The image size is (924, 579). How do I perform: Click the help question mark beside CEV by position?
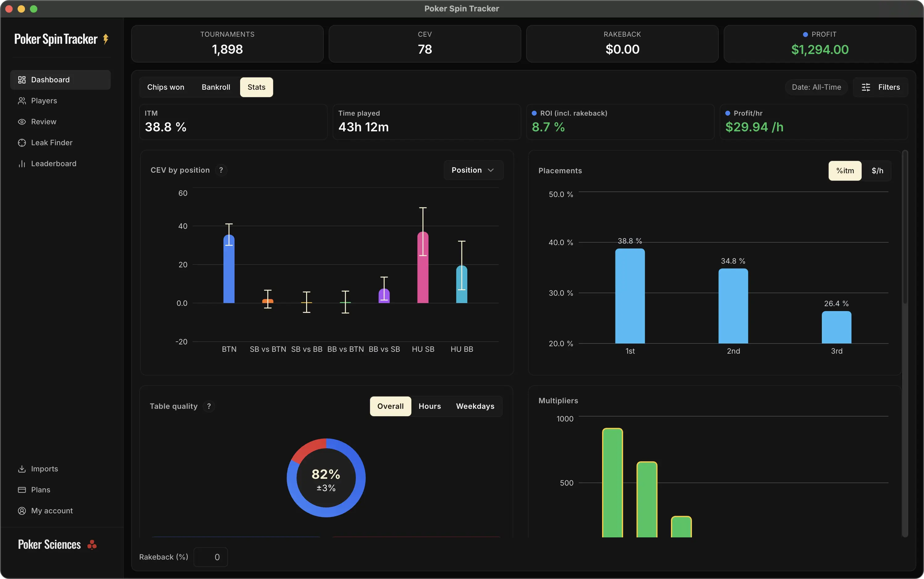(x=221, y=170)
